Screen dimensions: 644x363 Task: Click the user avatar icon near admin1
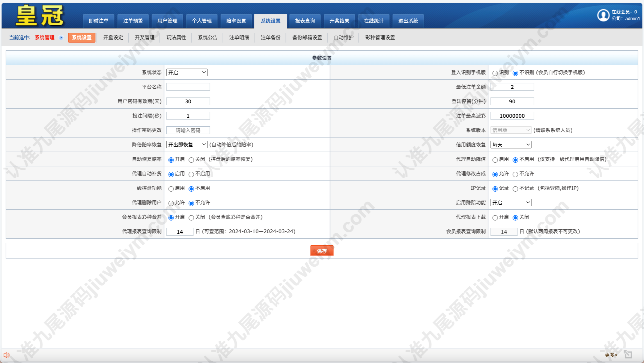pos(603,15)
